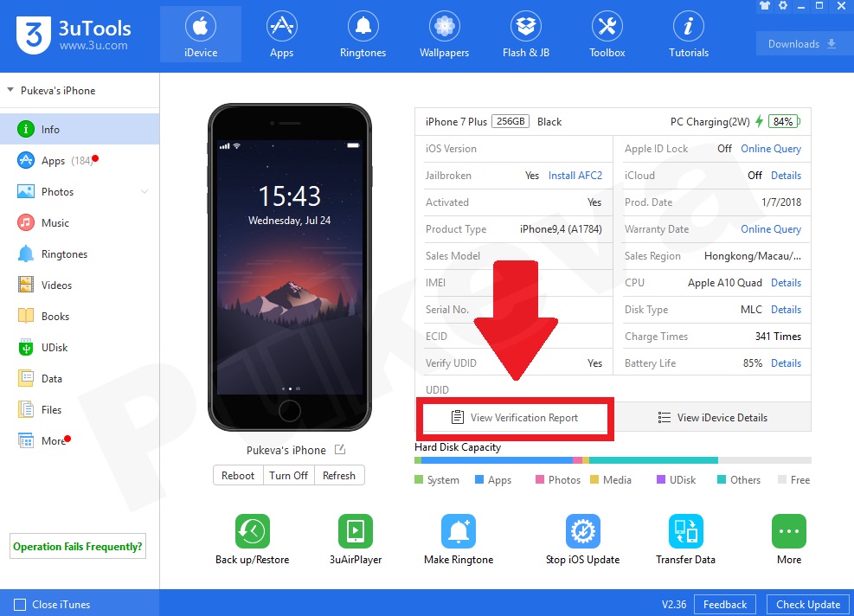Open the Tutorials info icon
854x616 pixels.
point(689,26)
